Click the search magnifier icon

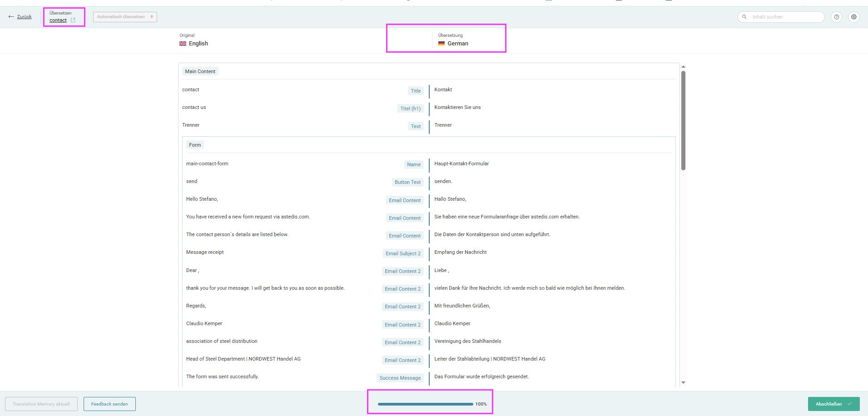point(744,17)
